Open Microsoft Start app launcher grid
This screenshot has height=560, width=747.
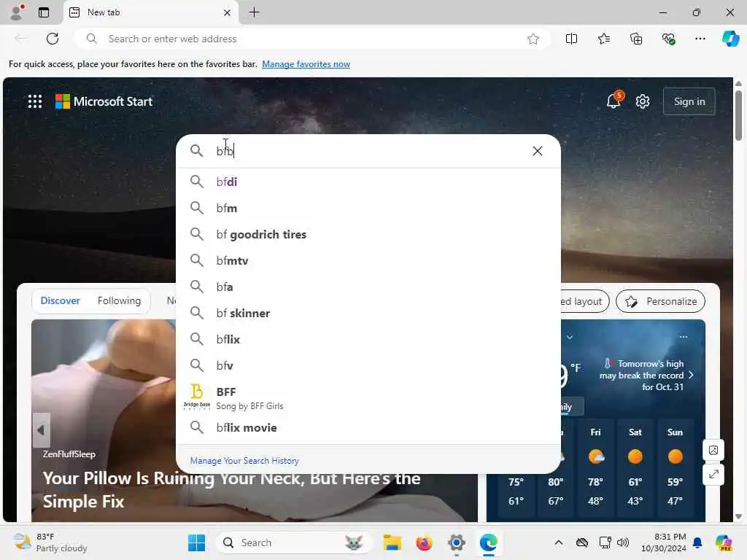click(35, 101)
